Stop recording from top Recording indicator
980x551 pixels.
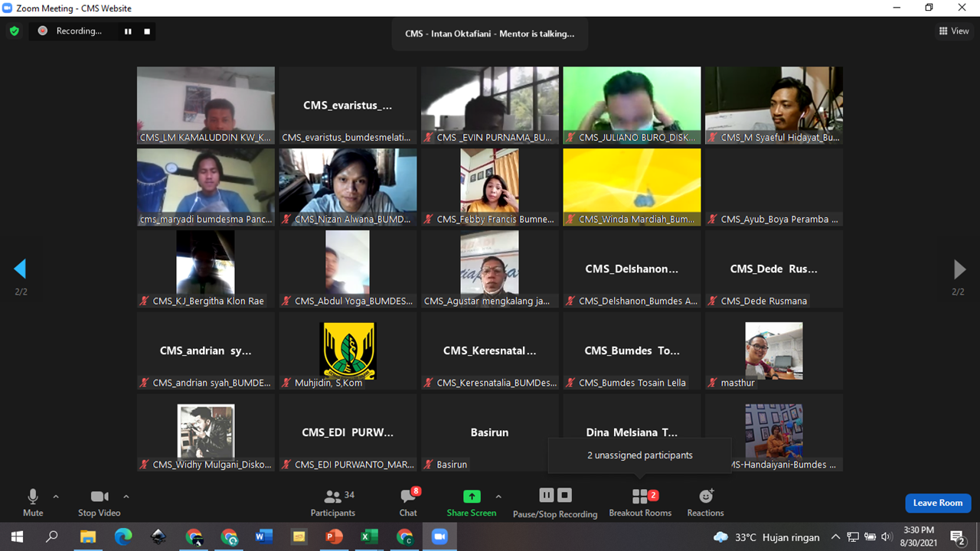[x=147, y=31]
